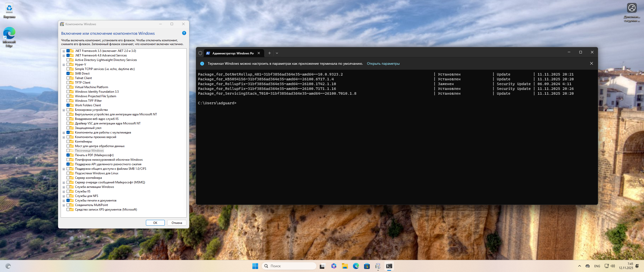
Task: Uncheck the SMB Direct component
Action: 68,74
